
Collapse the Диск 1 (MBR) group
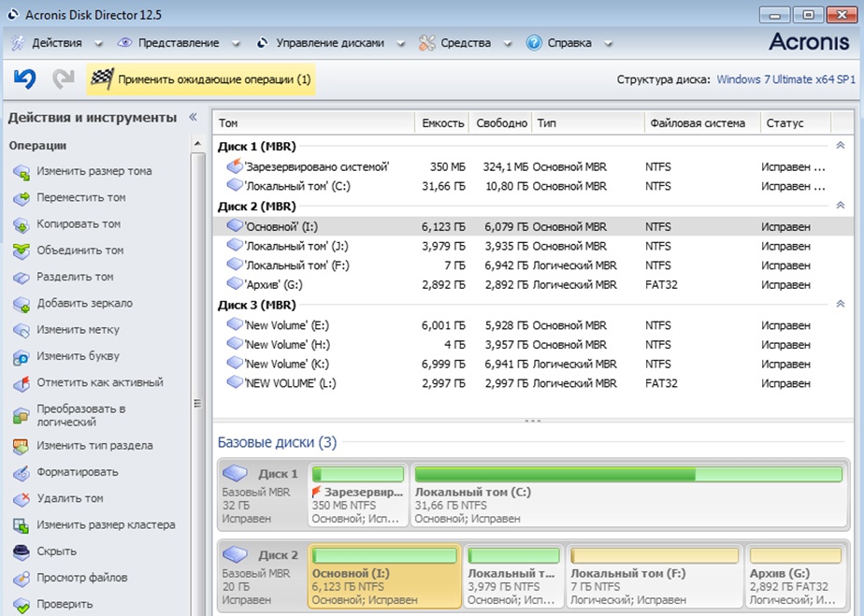point(841,146)
